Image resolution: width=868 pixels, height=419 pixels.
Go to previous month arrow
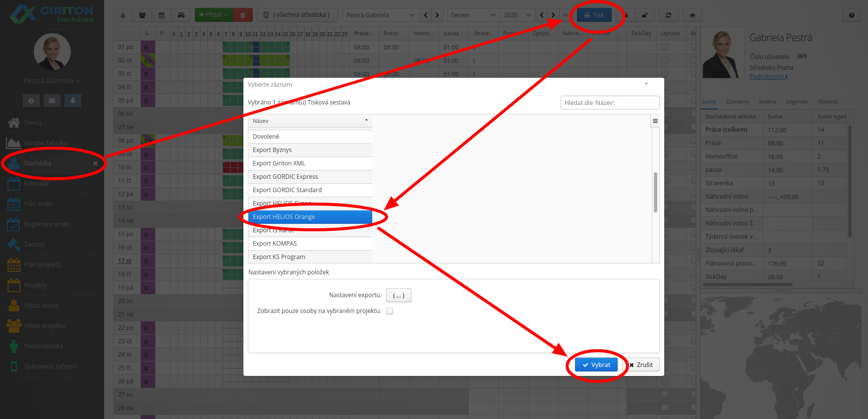click(x=541, y=15)
